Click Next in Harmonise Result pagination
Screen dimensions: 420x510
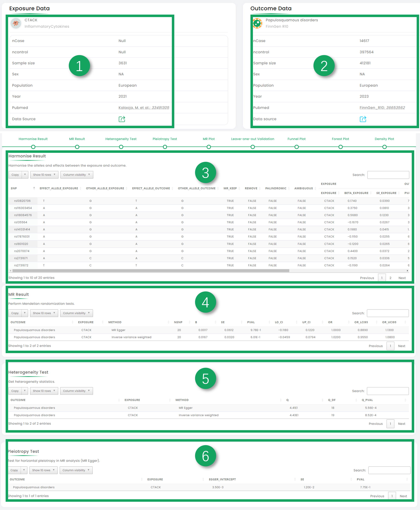[x=402, y=278]
